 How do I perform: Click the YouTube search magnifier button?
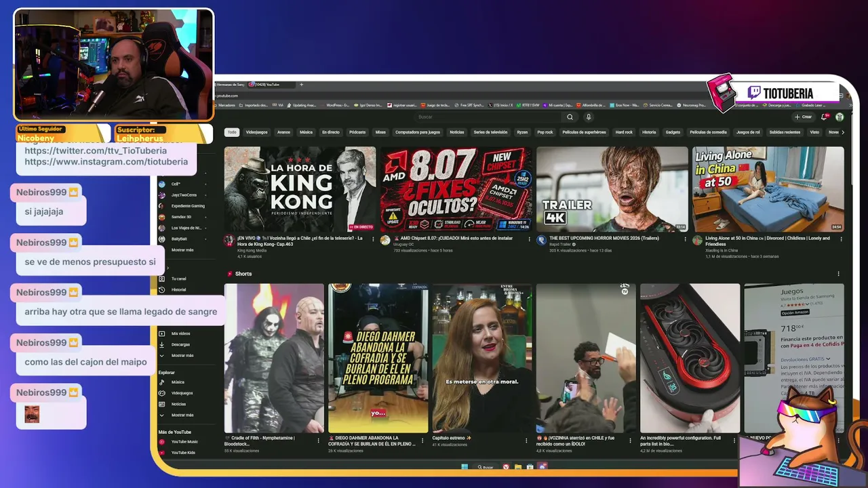pos(570,117)
